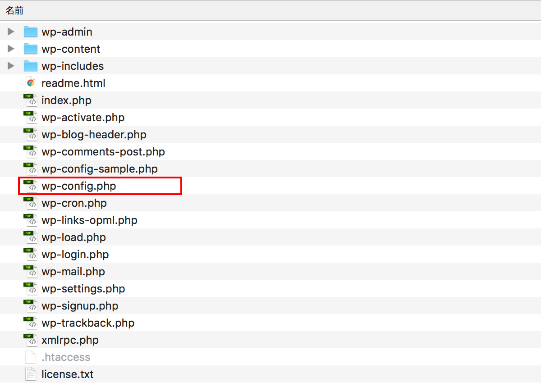Click the PHP icon of wp-blog-header.php
541x392 pixels.
click(30, 134)
